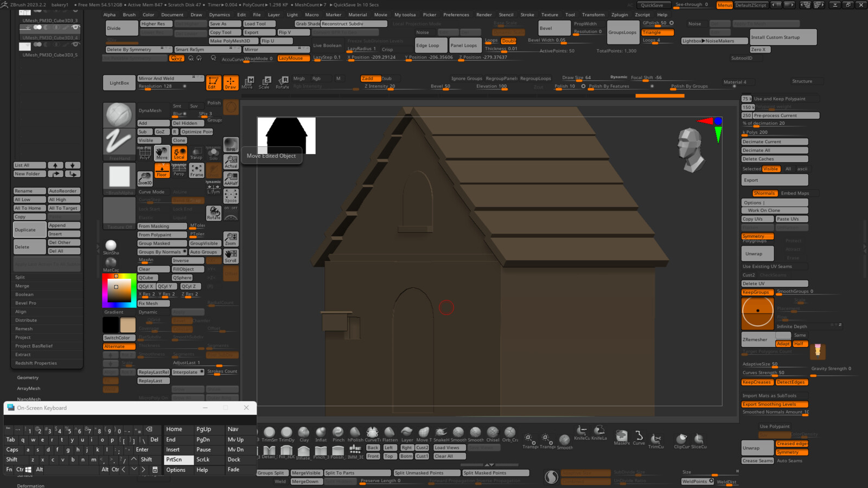Click the LightBox button
Image resolution: width=868 pixels, height=488 pixels.
pos(119,83)
